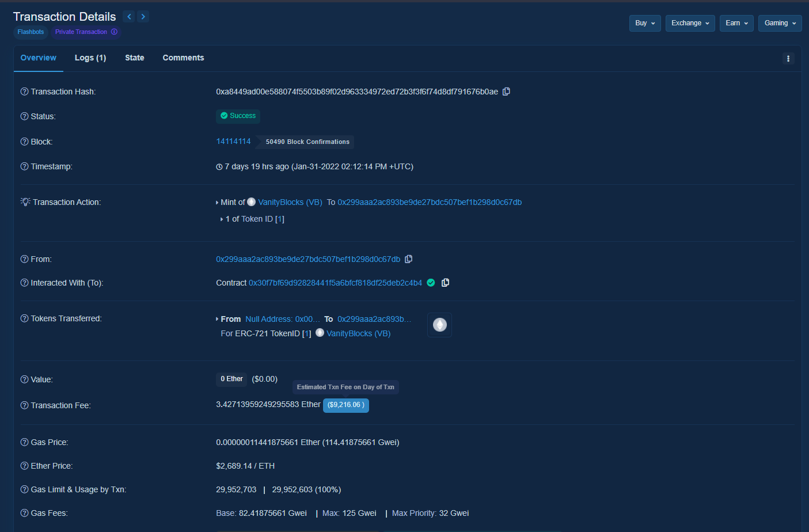809x532 pixels.
Task: Copy the transaction hash to clipboard
Action: (507, 92)
